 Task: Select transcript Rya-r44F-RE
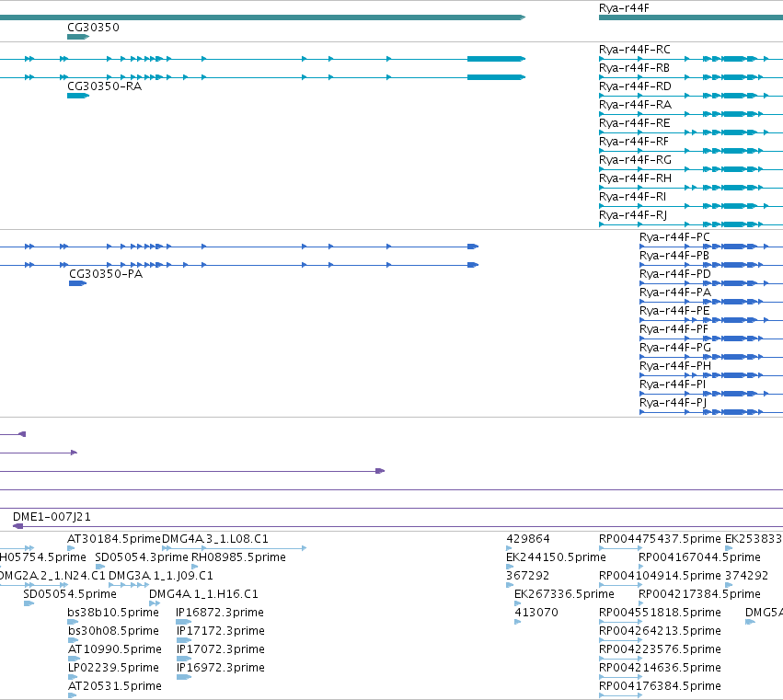(x=634, y=123)
